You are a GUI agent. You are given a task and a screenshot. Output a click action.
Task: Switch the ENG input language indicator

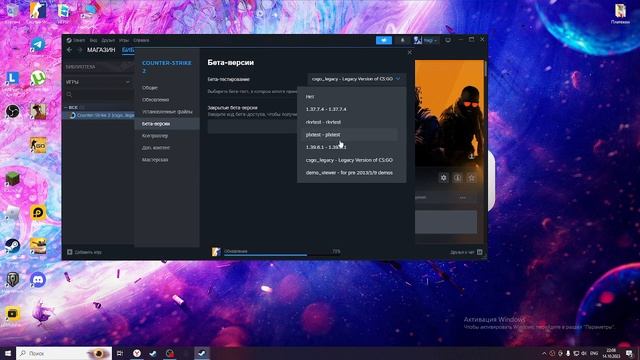[594, 353]
